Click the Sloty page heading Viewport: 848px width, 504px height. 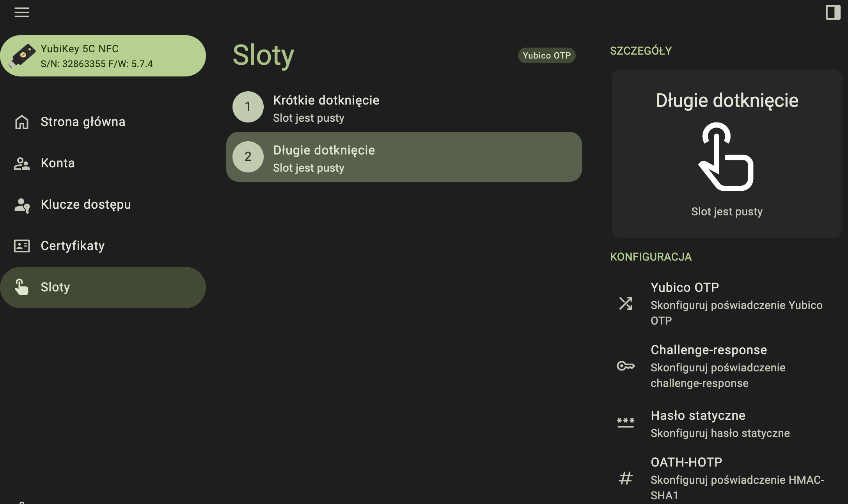(x=263, y=55)
